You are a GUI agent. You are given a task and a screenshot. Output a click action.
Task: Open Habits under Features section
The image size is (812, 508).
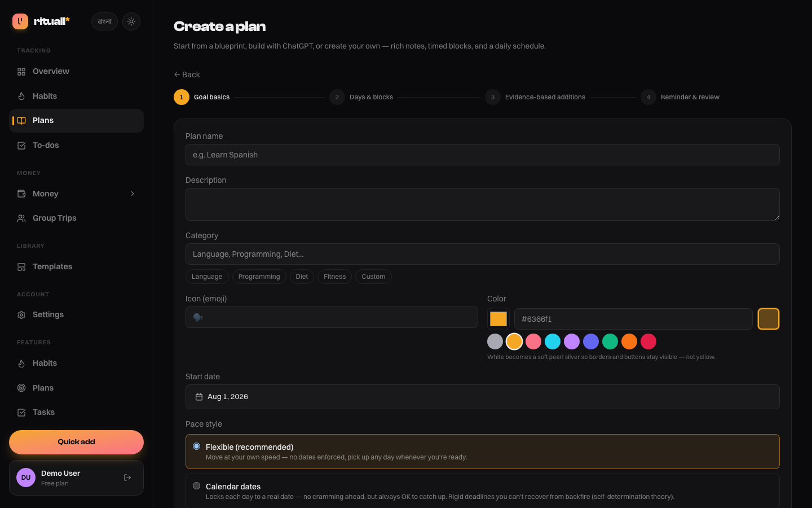pyautogui.click(x=76, y=363)
